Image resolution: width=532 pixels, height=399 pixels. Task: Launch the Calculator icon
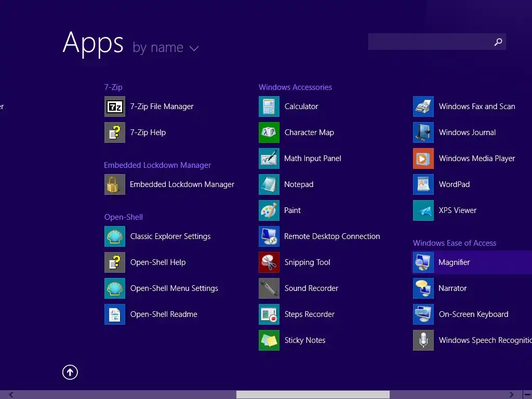(x=269, y=107)
